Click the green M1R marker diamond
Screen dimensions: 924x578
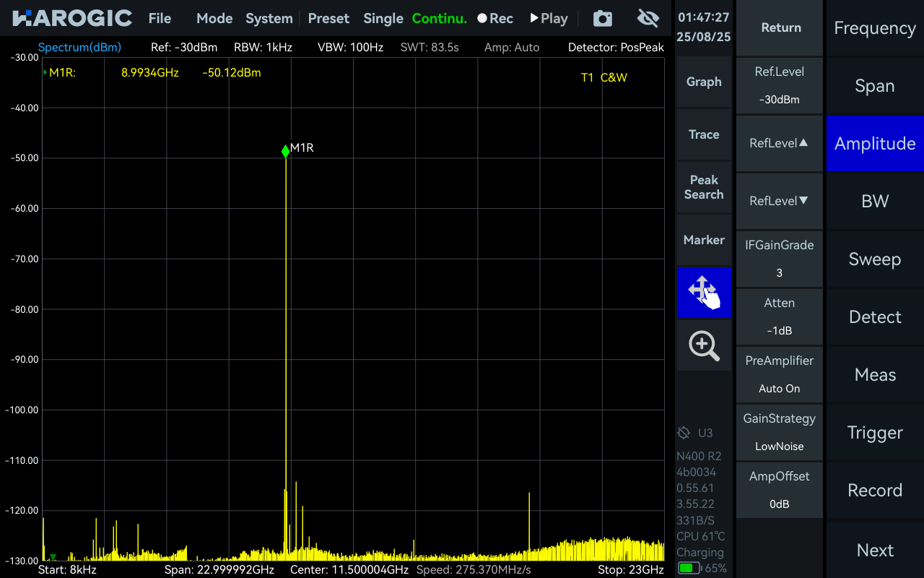pyautogui.click(x=286, y=151)
